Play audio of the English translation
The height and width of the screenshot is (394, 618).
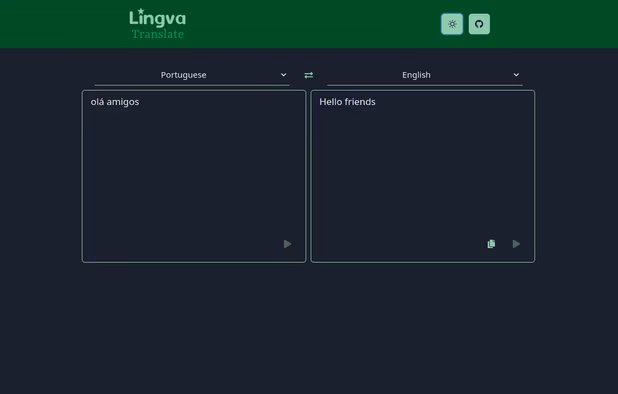pyautogui.click(x=516, y=244)
